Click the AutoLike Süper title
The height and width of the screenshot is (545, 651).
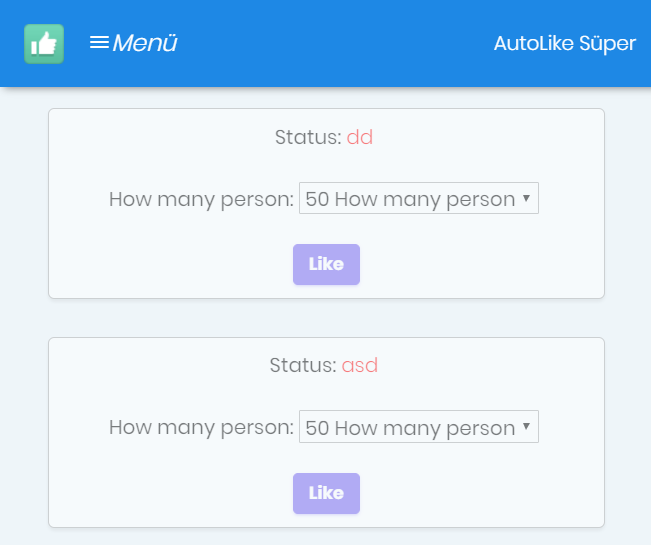(x=565, y=44)
